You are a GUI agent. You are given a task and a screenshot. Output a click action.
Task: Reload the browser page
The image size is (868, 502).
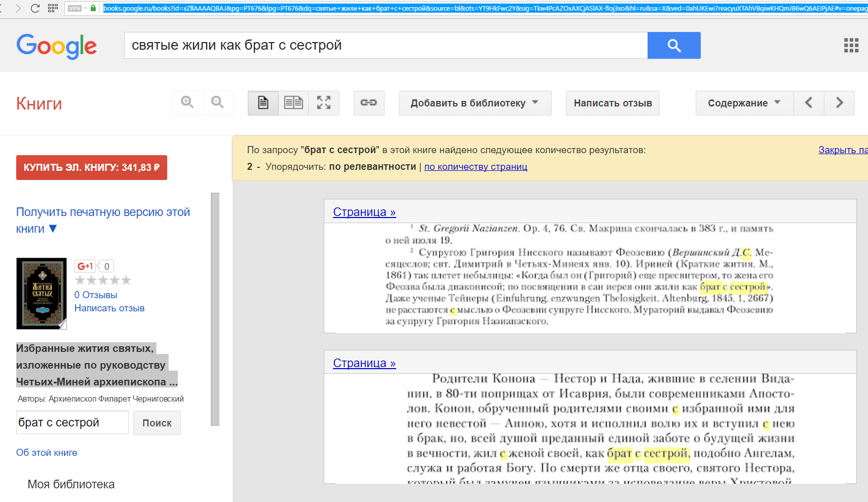[35, 8]
